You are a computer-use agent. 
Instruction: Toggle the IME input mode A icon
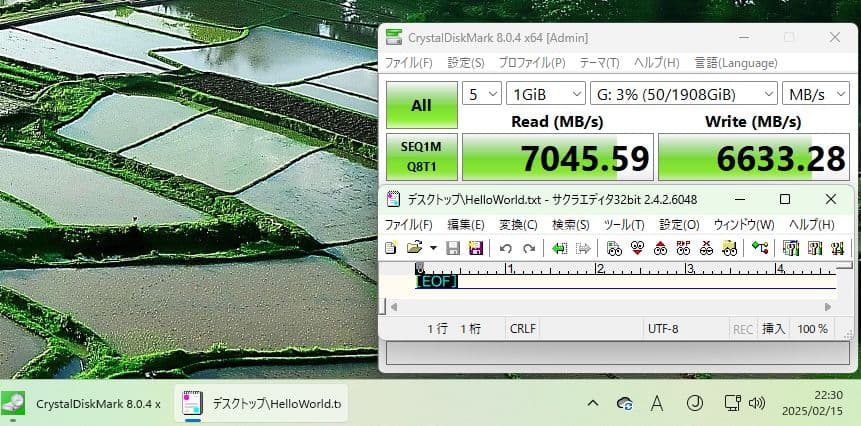pos(657,403)
